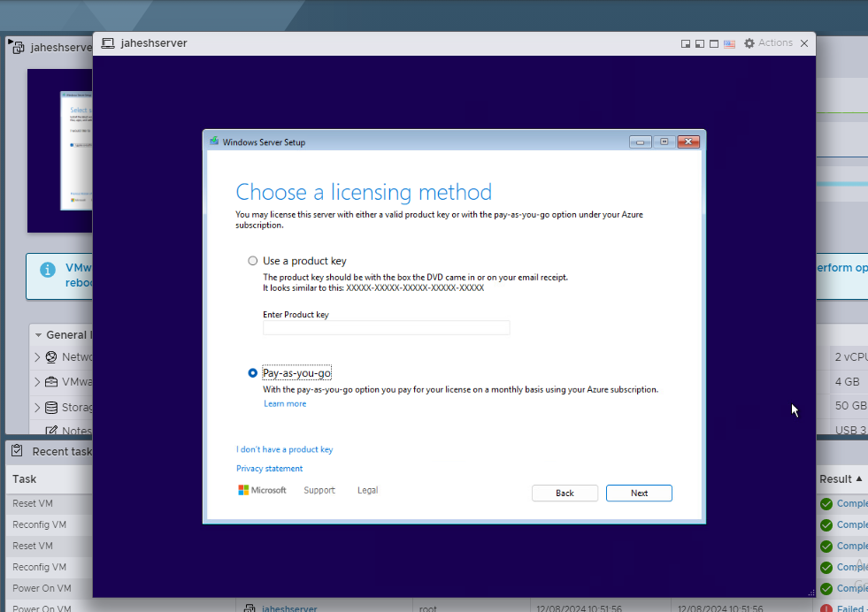
Task: Click the VMware Tools briefcase icon
Action: click(51, 382)
